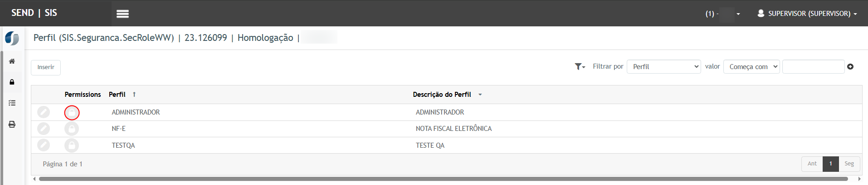
Task: Open permissions for ADMINISTRADOR profile
Action: pos(72,112)
